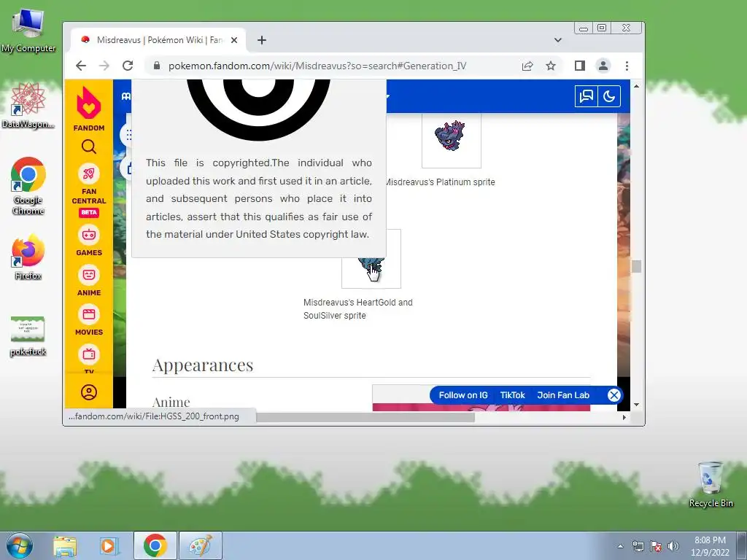This screenshot has height=560, width=747.
Task: Open the Action Center flag icon
Action: click(x=656, y=546)
